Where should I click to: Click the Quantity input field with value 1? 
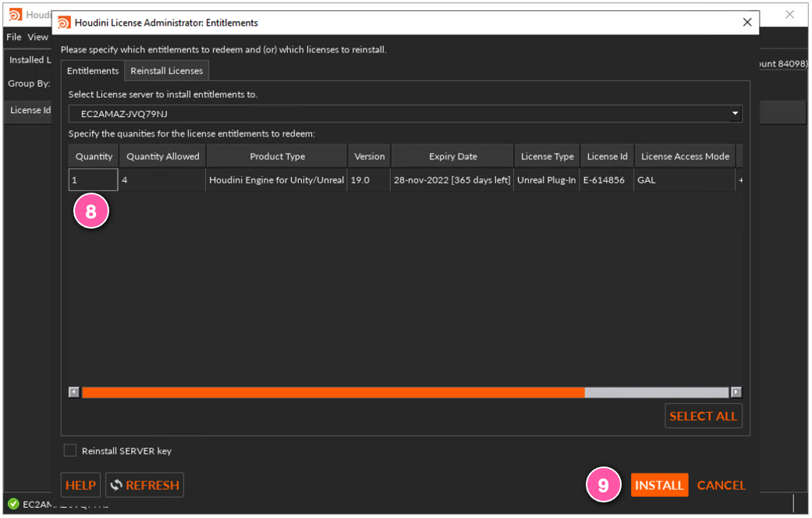pos(94,179)
